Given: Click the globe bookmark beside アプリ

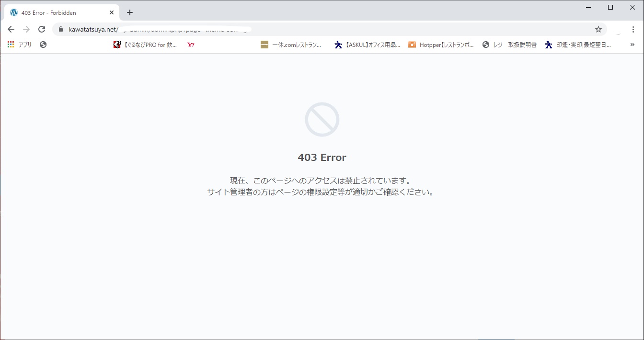Looking at the screenshot, I should coord(43,45).
